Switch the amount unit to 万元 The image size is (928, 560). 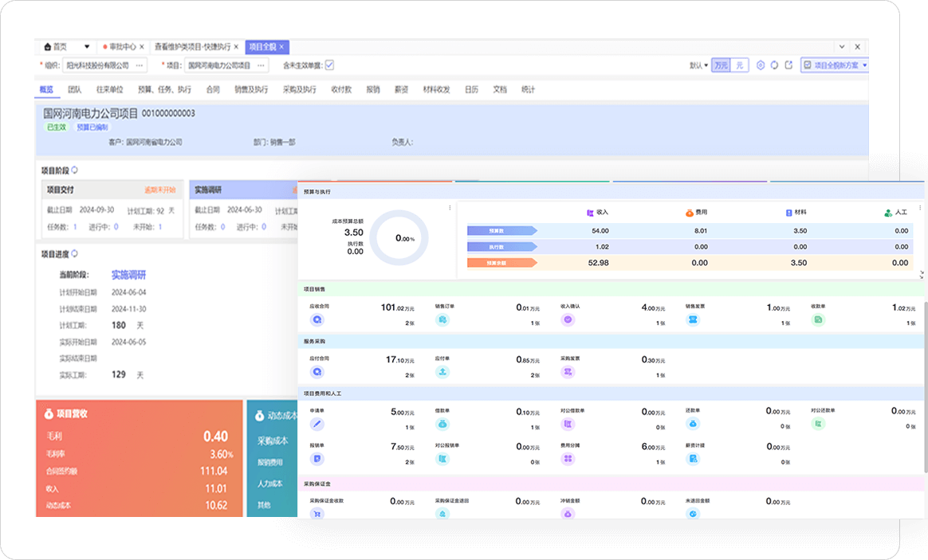[721, 65]
